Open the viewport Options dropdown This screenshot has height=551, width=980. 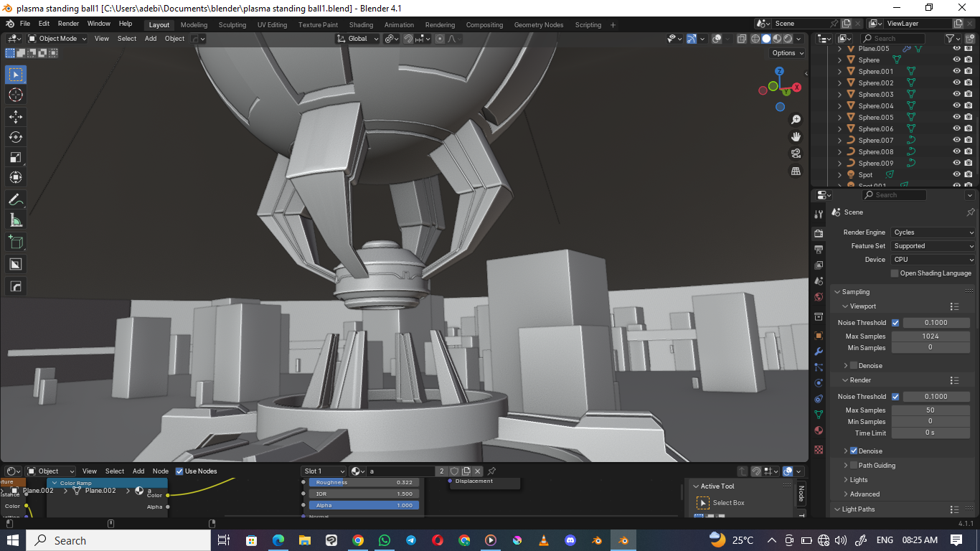(x=787, y=53)
